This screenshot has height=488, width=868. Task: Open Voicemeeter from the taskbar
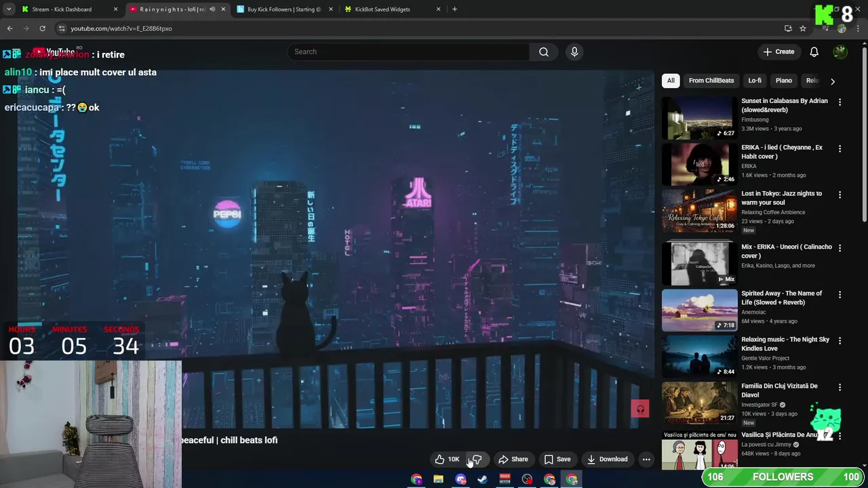[x=505, y=480]
